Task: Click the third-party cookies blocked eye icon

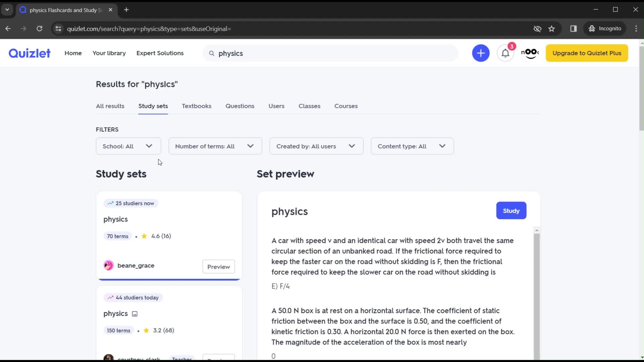Action: [x=537, y=29]
